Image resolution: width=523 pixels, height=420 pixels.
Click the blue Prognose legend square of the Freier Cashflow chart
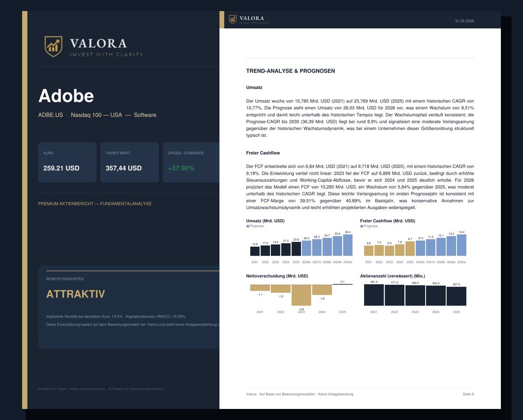pyautogui.click(x=361, y=226)
